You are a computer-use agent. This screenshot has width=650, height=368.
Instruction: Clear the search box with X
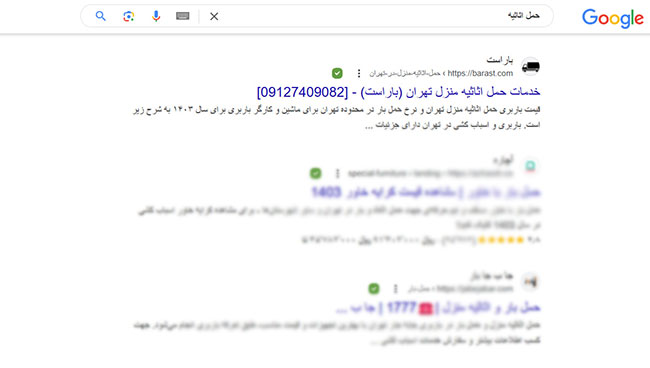point(214,16)
